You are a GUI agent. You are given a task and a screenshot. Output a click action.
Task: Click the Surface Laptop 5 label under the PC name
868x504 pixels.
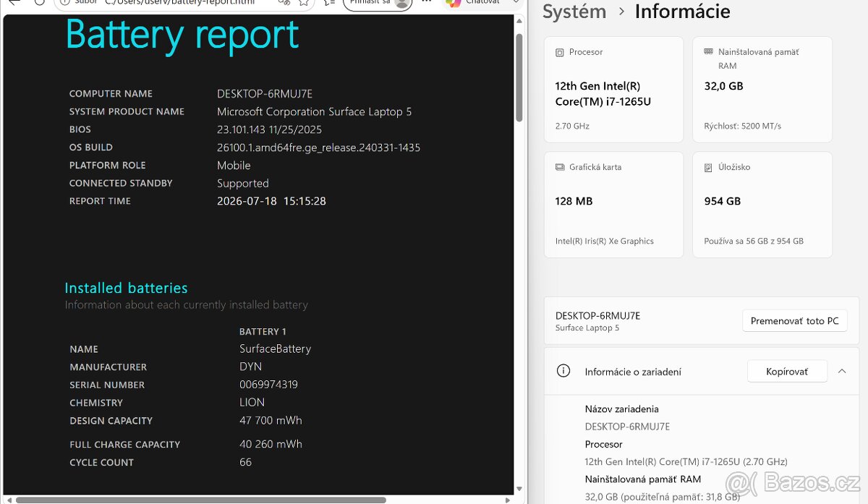(587, 328)
